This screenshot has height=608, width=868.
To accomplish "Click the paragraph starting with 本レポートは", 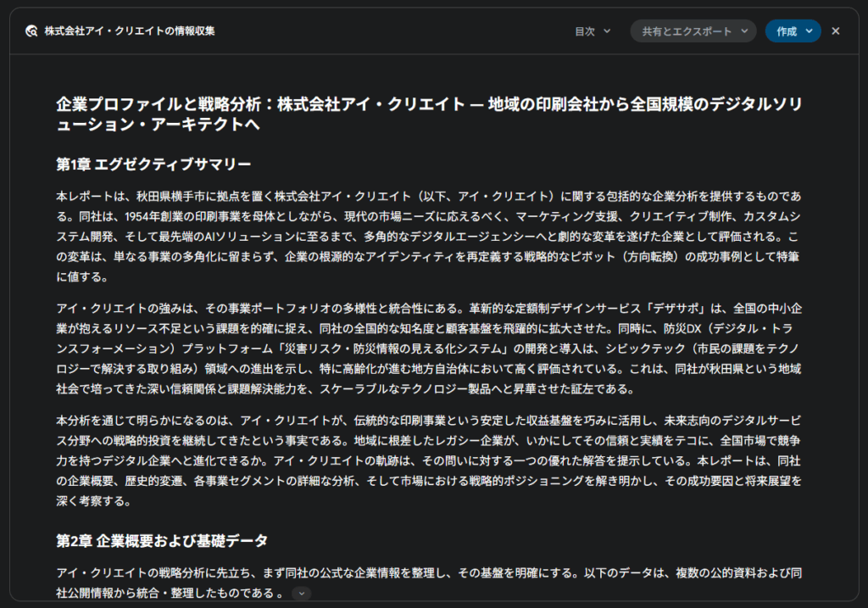I will 428,236.
